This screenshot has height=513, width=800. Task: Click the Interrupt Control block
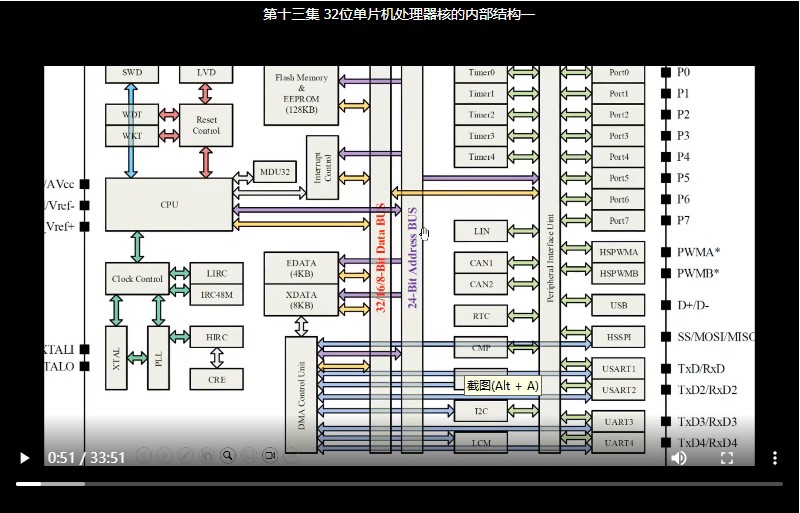click(x=322, y=167)
